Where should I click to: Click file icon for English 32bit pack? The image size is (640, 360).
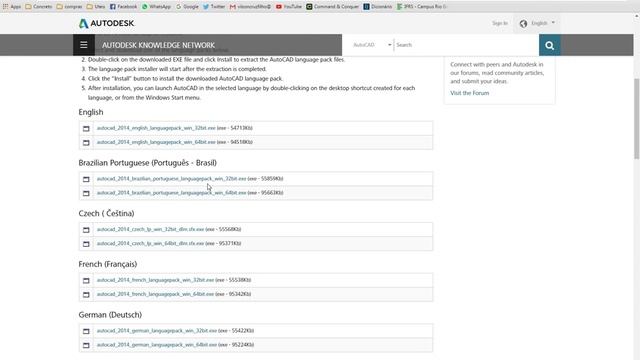pos(86,129)
